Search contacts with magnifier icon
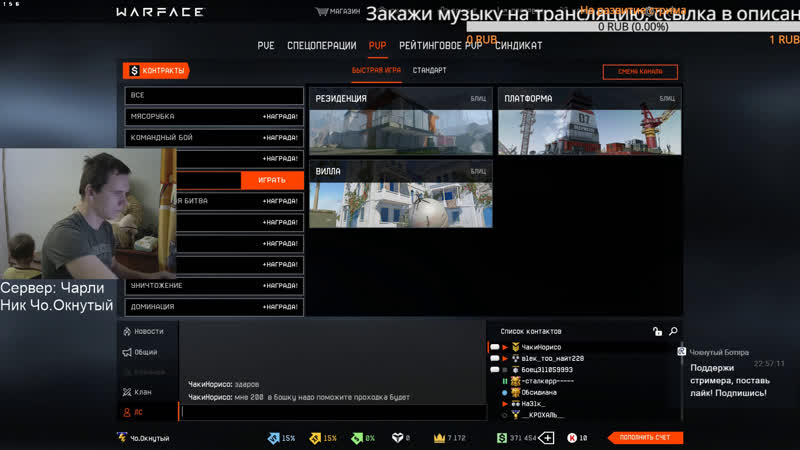800x450 pixels. [x=673, y=332]
